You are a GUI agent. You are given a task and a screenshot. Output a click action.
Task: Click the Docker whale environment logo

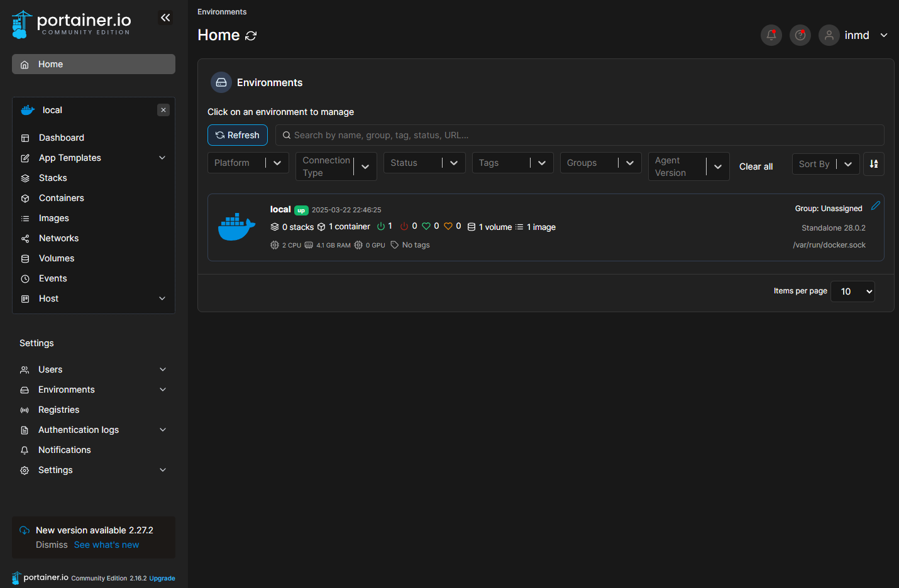(236, 227)
